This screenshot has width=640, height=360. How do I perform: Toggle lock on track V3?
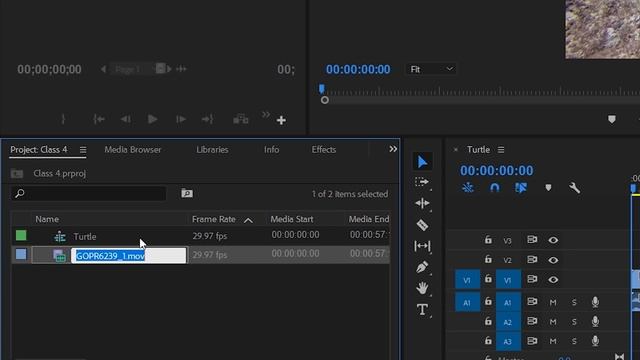(488, 240)
